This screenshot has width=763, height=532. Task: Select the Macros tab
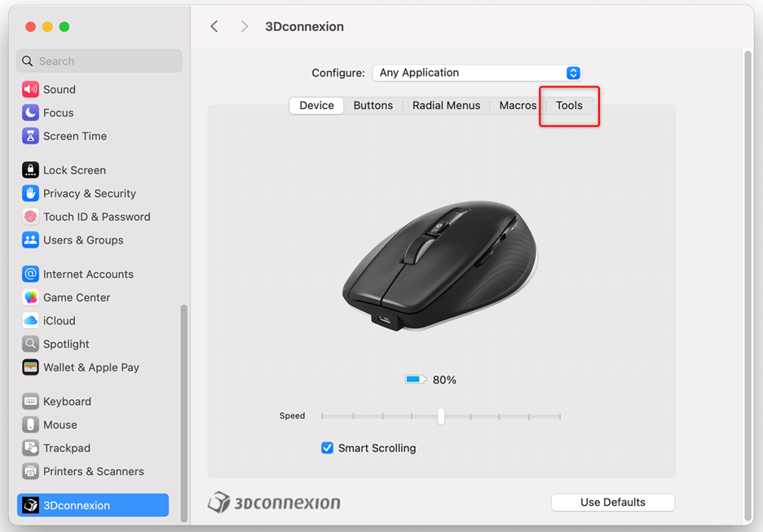pyautogui.click(x=518, y=106)
